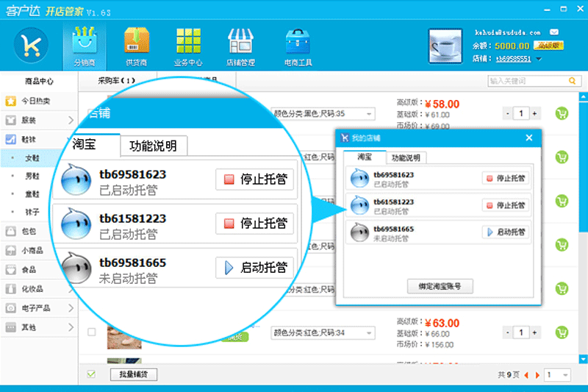Expand the 电子产品 category
The image size is (588, 392).
pos(38,308)
